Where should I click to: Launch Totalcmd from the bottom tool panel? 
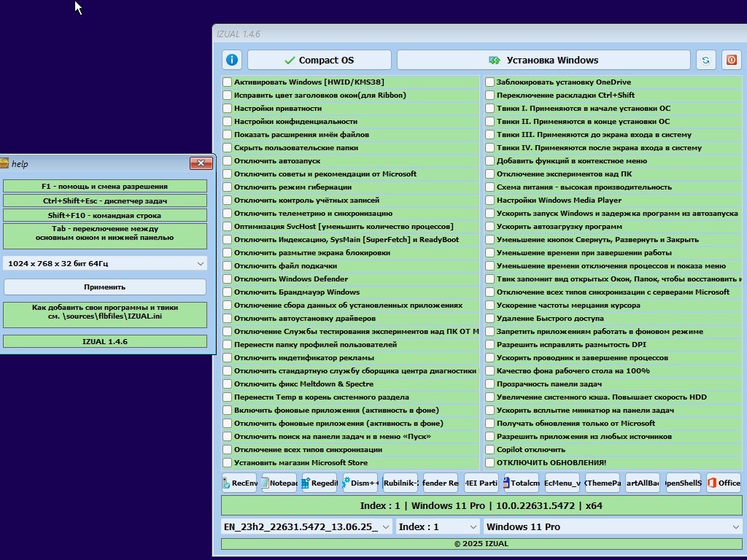point(522,483)
